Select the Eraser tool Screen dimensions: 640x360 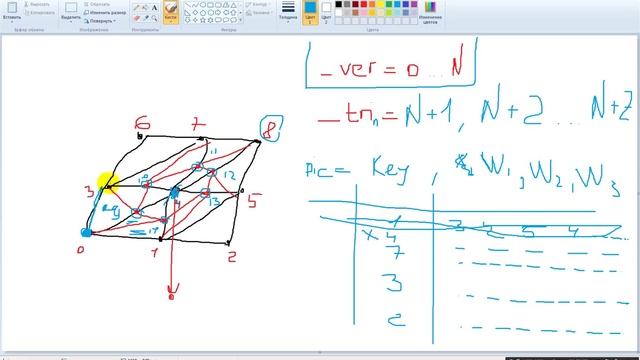[136, 18]
